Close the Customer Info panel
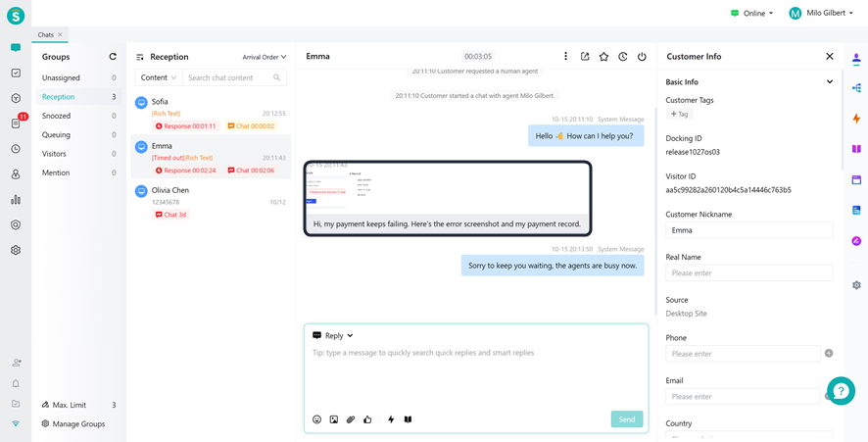This screenshot has width=868, height=442. pyautogui.click(x=829, y=56)
